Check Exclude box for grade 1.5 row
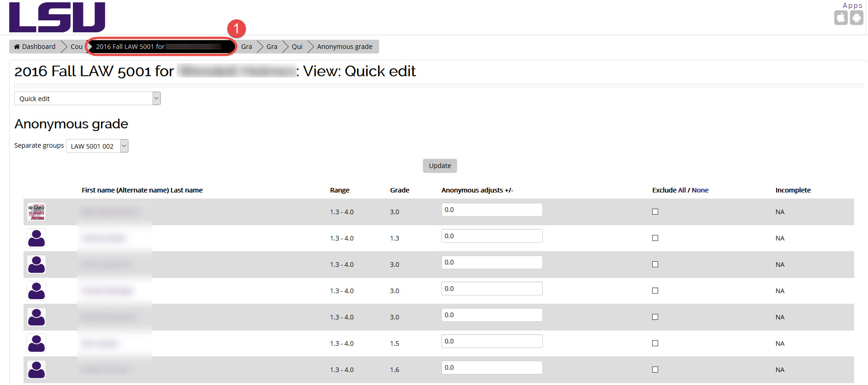The image size is (868, 385). 655,343
